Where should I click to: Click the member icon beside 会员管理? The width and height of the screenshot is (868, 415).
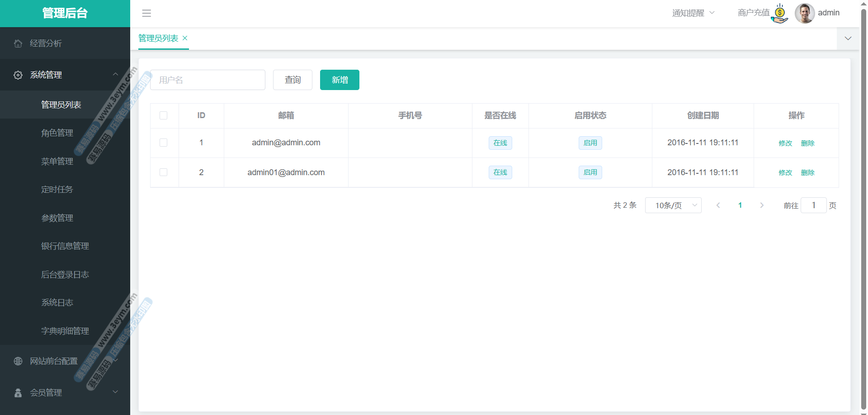pyautogui.click(x=18, y=393)
